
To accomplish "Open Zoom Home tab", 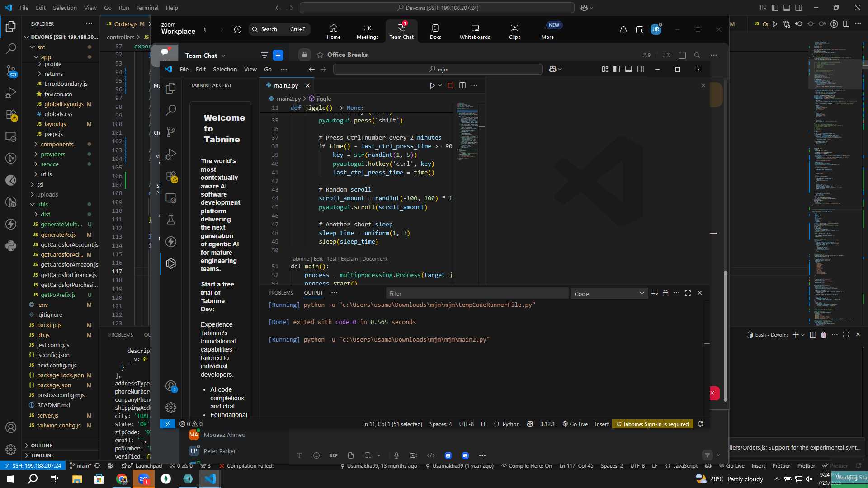I will click(334, 32).
